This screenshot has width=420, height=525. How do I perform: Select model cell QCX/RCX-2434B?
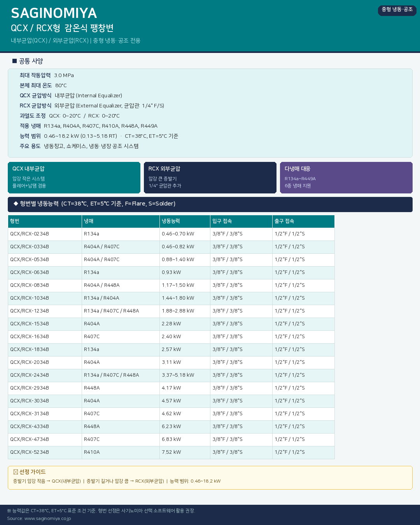[x=45, y=375]
